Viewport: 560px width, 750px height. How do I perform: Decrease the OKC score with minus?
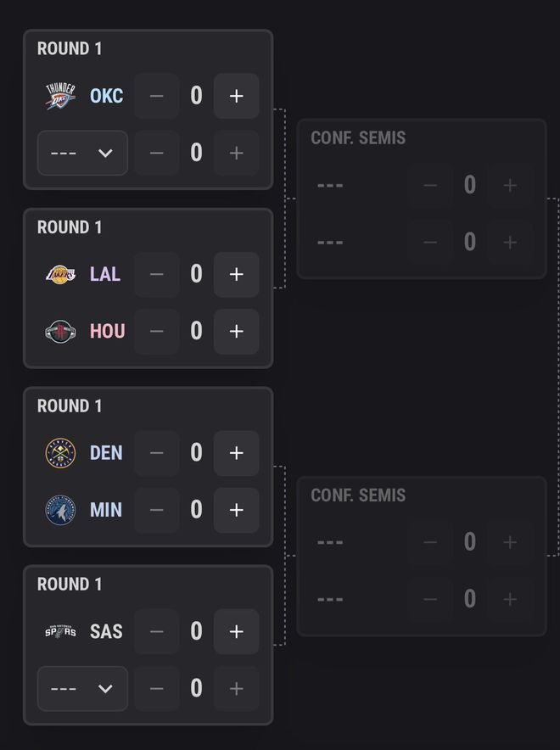(156, 95)
